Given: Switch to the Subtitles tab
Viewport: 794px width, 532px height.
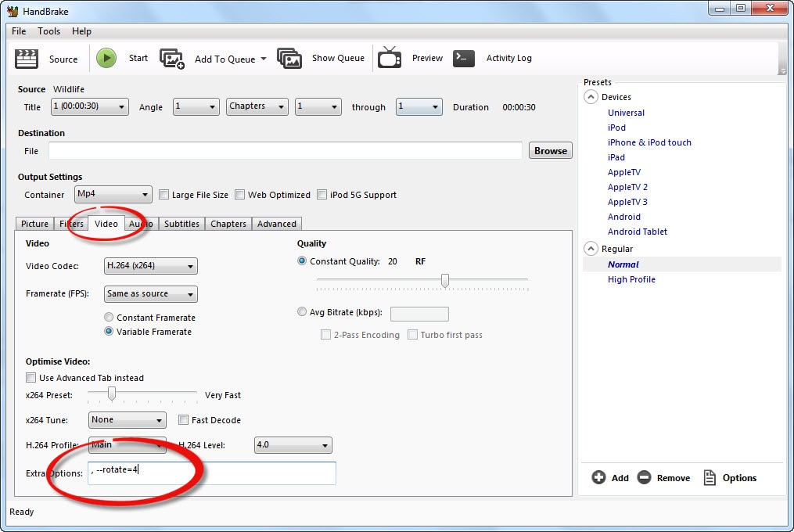Looking at the screenshot, I should tap(181, 224).
